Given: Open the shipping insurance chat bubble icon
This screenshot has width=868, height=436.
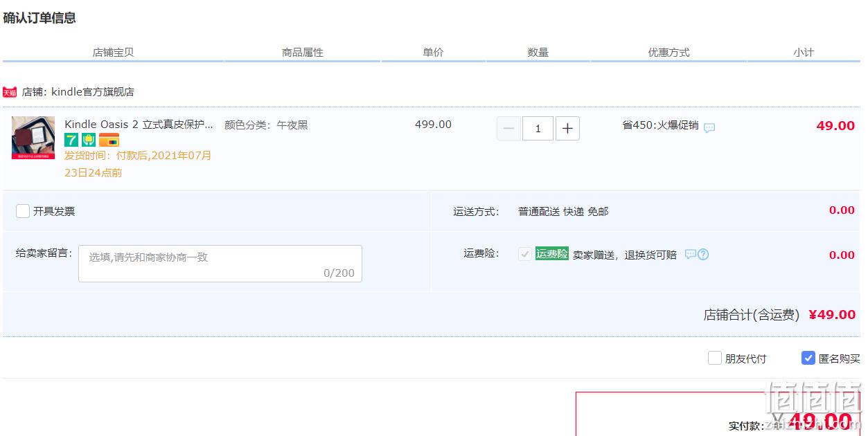Looking at the screenshot, I should (690, 254).
